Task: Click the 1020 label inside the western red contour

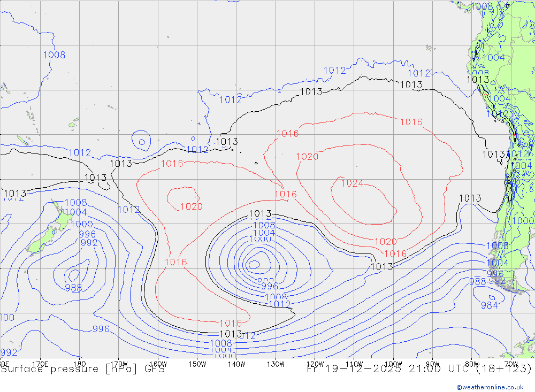Action: coord(191,206)
